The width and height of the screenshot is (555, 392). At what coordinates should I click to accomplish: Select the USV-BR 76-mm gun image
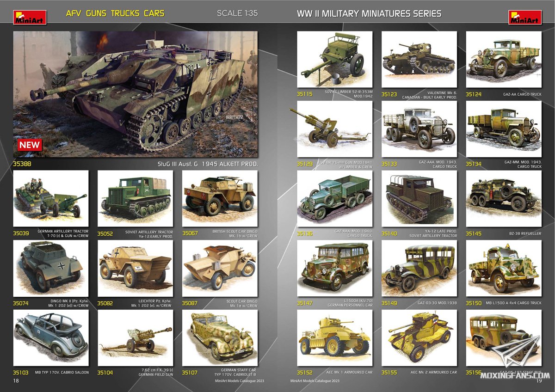coord(335,129)
